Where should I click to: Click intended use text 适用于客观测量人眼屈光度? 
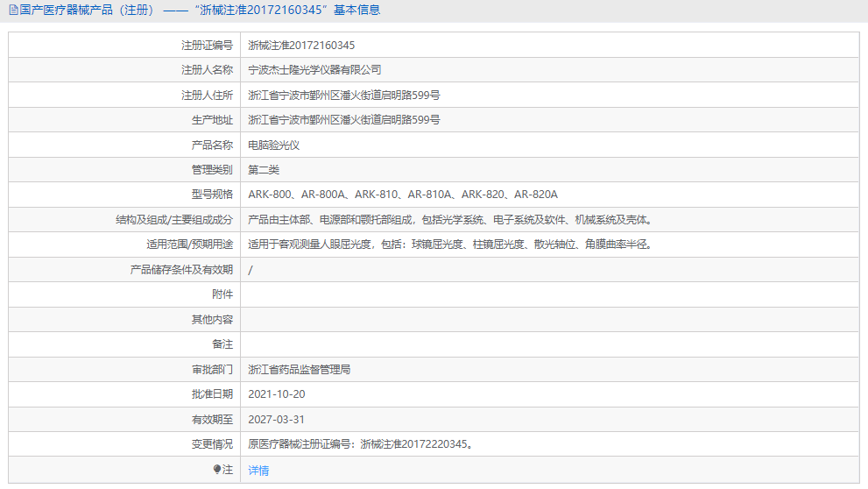point(312,244)
